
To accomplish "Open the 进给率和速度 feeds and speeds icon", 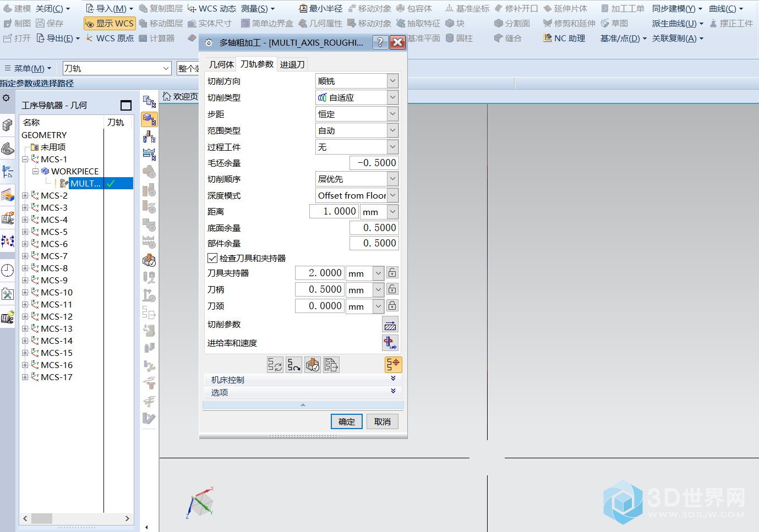I will pyautogui.click(x=390, y=343).
